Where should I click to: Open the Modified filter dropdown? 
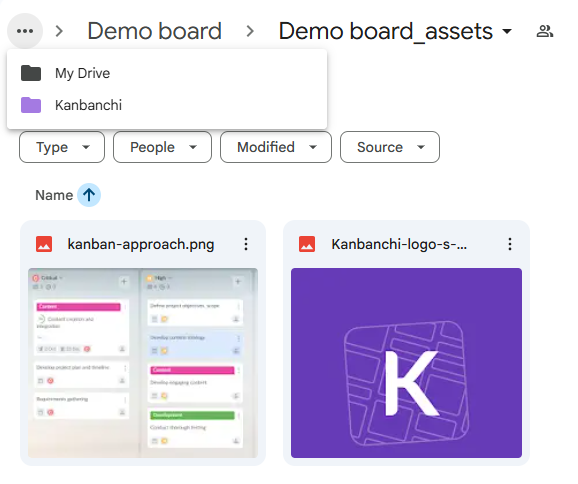pyautogui.click(x=276, y=147)
